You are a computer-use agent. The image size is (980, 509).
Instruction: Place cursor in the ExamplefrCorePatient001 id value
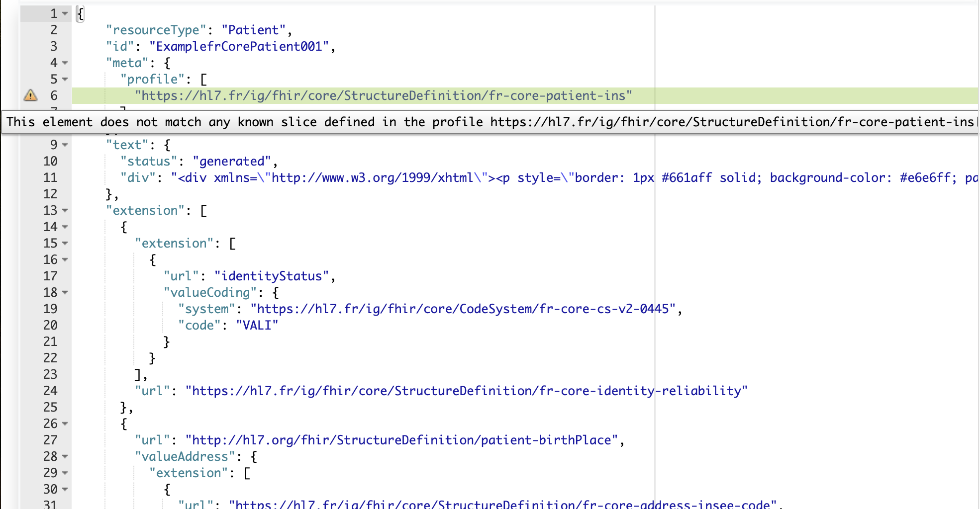(239, 47)
